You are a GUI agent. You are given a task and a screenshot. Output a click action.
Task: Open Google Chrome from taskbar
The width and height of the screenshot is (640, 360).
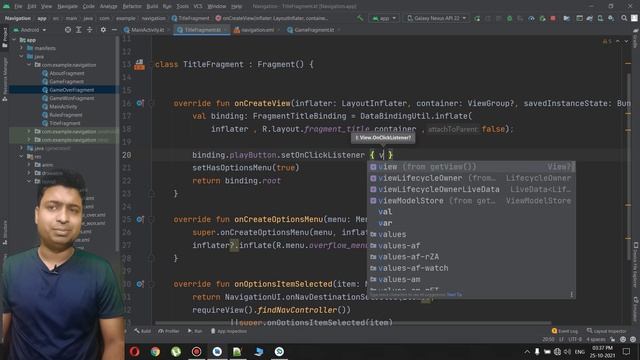pos(155,351)
